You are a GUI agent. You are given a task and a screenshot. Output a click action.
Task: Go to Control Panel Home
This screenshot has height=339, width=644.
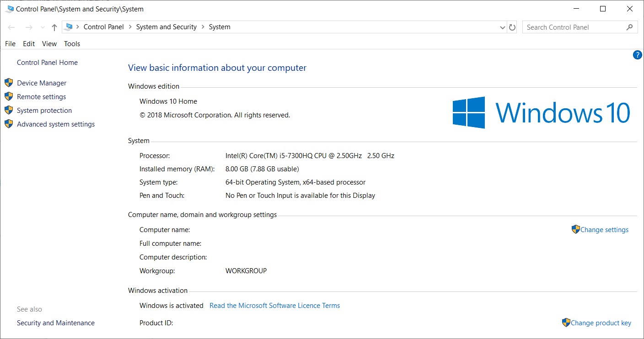47,63
